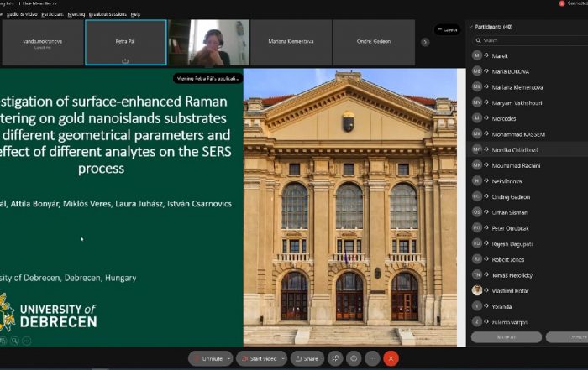588x370 pixels.
Task: Click the headset audio icon next to Mercedes
Action: click(x=486, y=118)
